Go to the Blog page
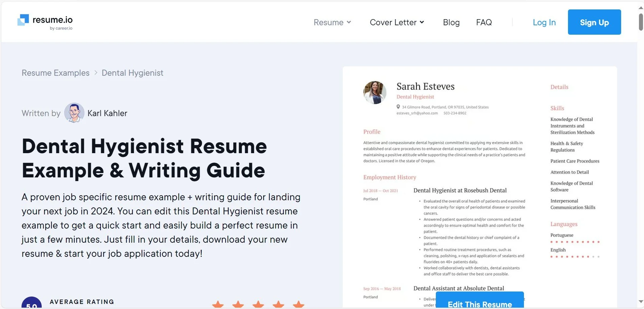The image size is (644, 309). click(451, 22)
